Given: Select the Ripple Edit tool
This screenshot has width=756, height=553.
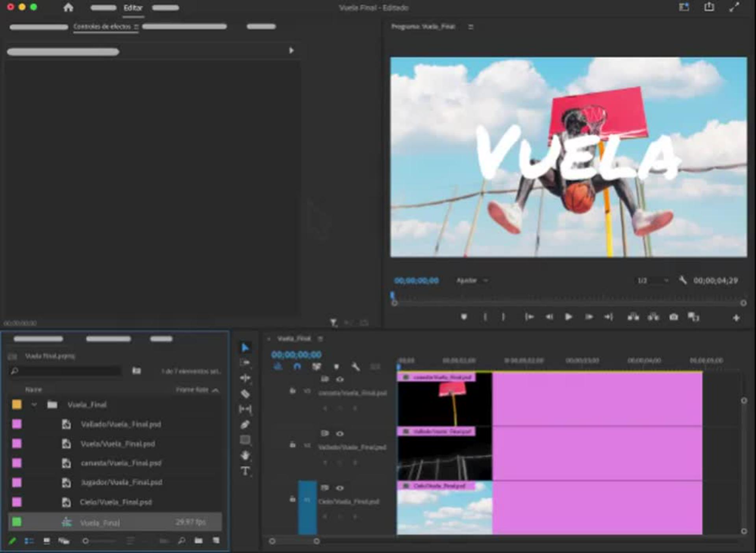Looking at the screenshot, I should [245, 378].
